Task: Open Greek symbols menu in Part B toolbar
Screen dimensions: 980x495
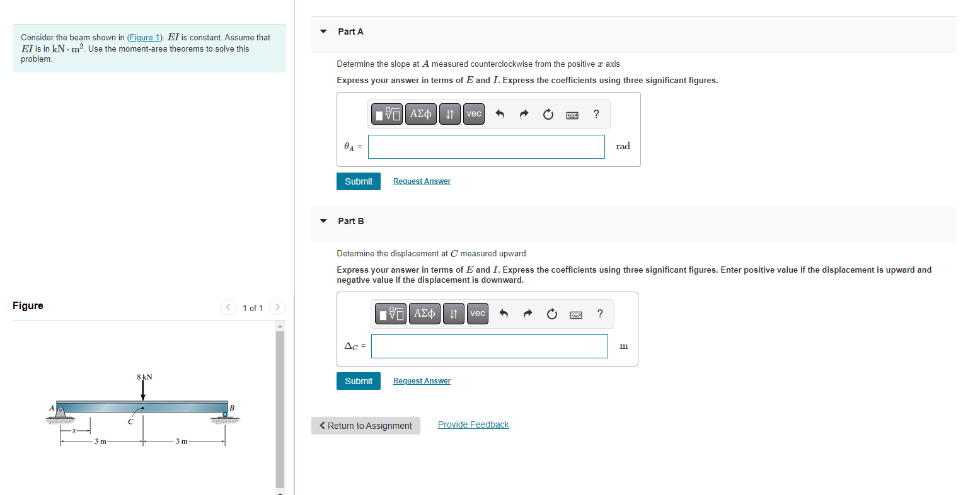Action: point(425,314)
